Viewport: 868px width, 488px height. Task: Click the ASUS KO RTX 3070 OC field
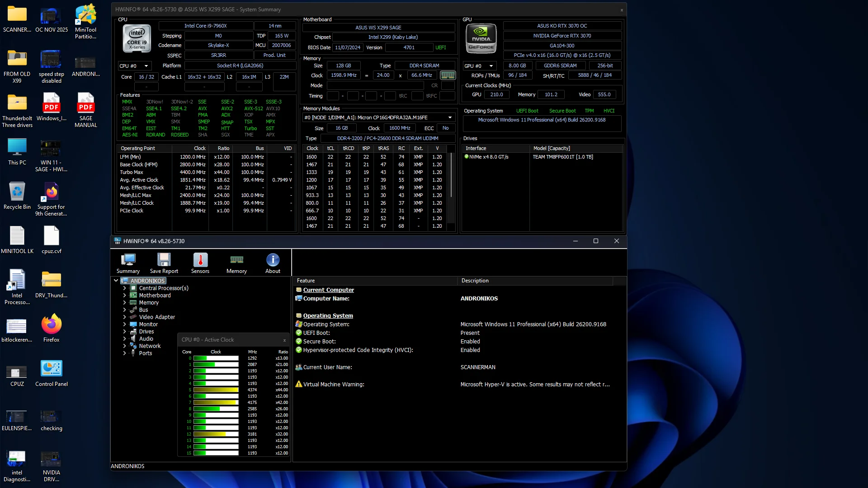pos(562,26)
